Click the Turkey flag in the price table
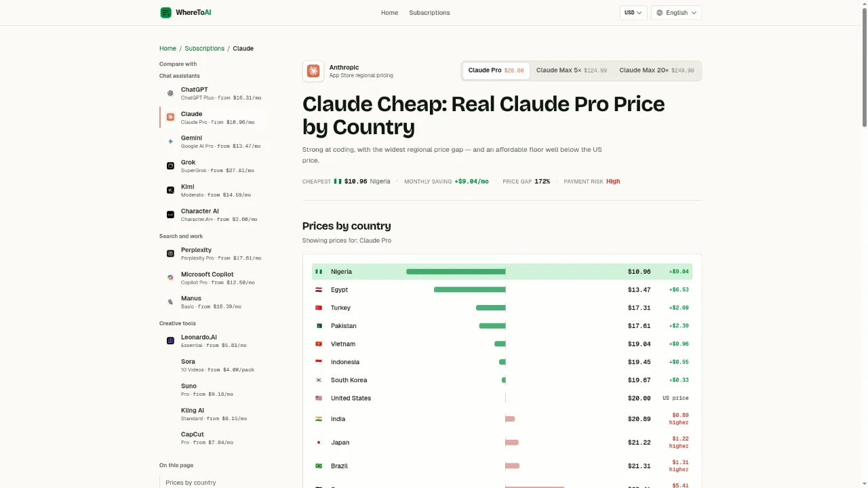The image size is (868, 488). [319, 308]
